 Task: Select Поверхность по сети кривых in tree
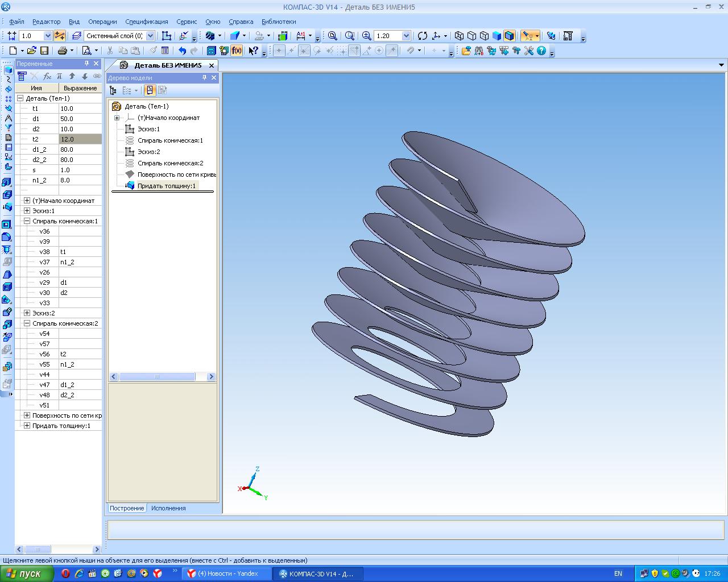pyautogui.click(x=176, y=174)
